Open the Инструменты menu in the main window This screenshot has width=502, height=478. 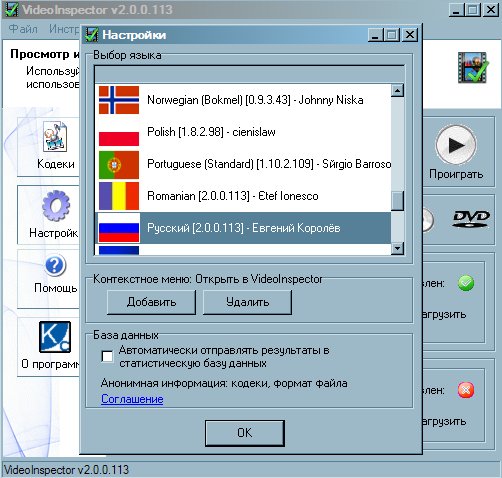[64, 29]
